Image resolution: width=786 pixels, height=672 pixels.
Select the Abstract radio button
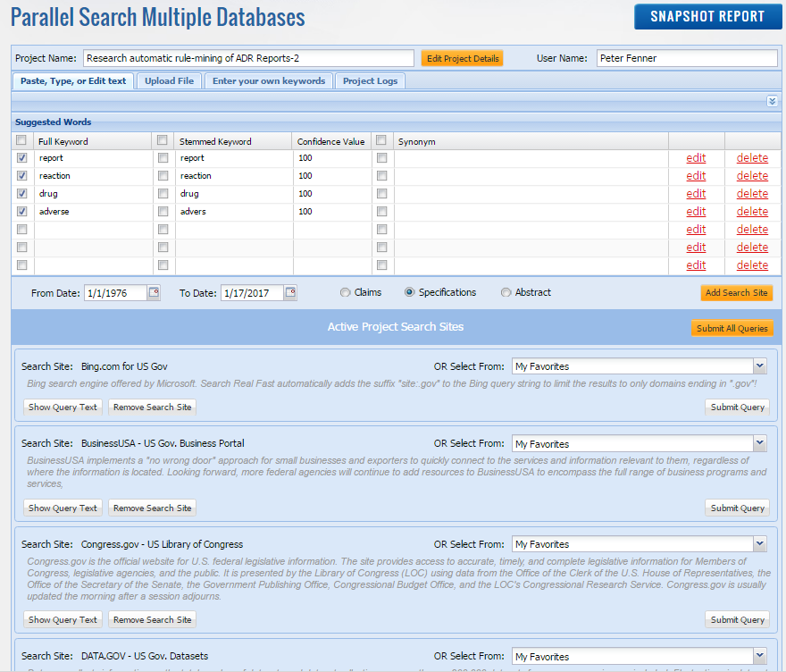(x=506, y=292)
